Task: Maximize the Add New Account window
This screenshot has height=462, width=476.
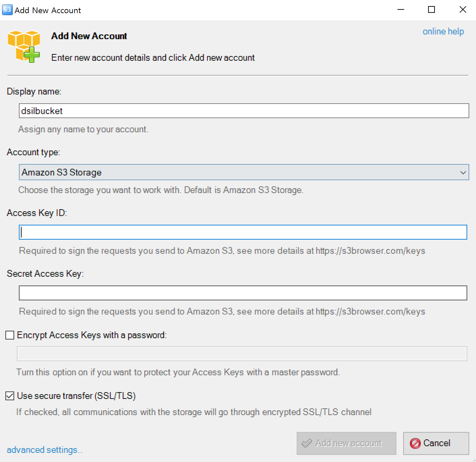Action: [x=432, y=10]
